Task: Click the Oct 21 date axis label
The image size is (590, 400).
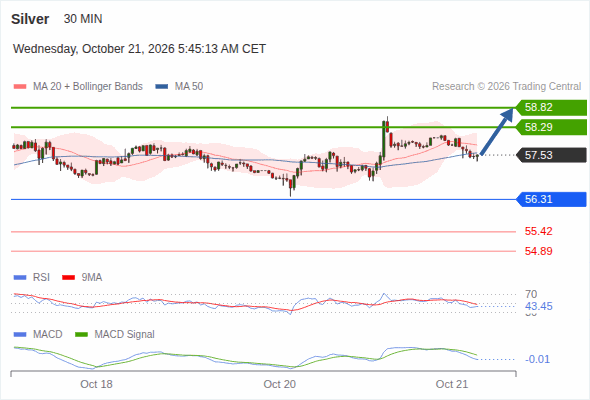Action: click(x=452, y=384)
